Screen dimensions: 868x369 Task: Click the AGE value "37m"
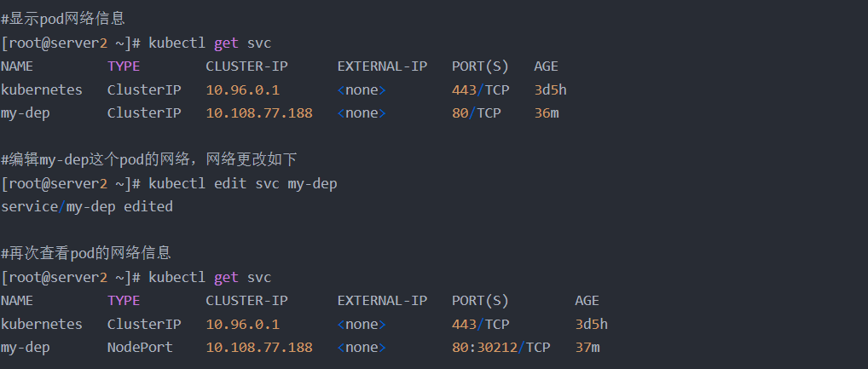click(587, 348)
